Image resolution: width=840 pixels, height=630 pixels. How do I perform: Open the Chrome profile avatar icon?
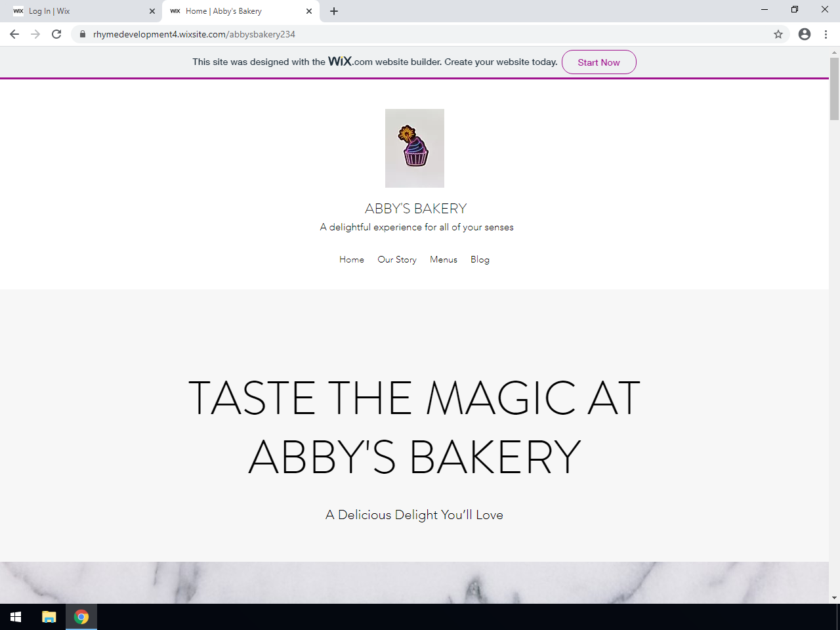click(x=805, y=34)
